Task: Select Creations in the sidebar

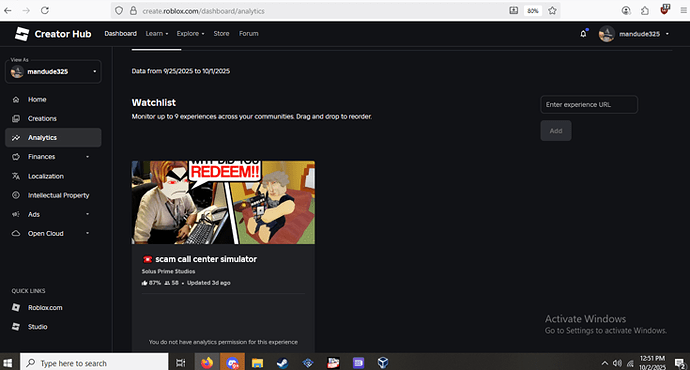Action: tap(53, 118)
